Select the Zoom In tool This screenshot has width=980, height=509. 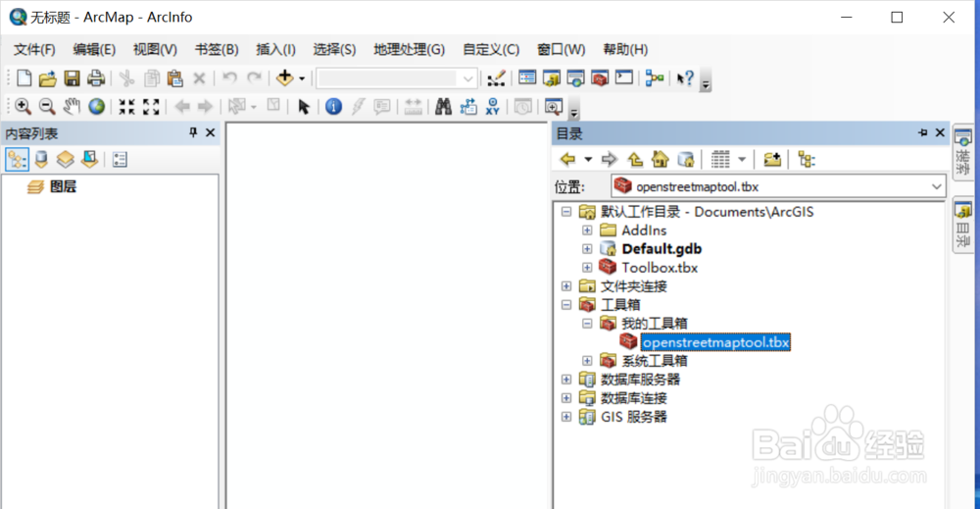click(x=23, y=106)
